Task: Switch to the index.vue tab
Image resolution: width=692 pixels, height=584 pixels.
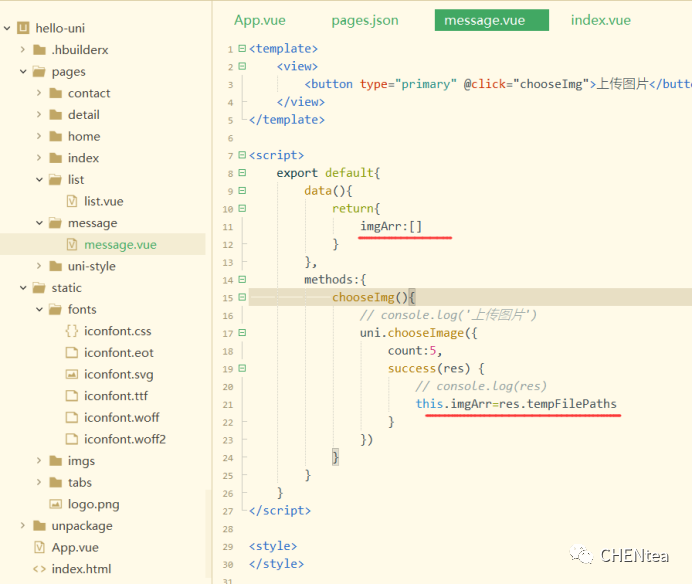Action: [x=600, y=20]
